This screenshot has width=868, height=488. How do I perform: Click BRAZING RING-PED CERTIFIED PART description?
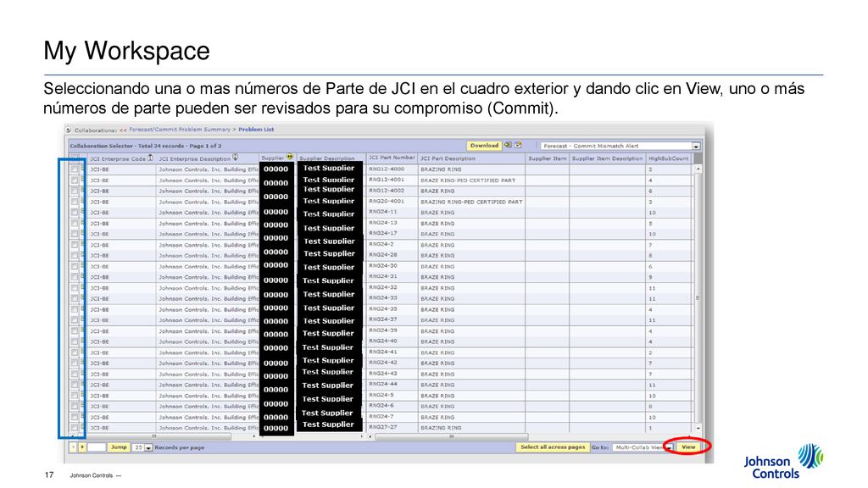[471, 202]
